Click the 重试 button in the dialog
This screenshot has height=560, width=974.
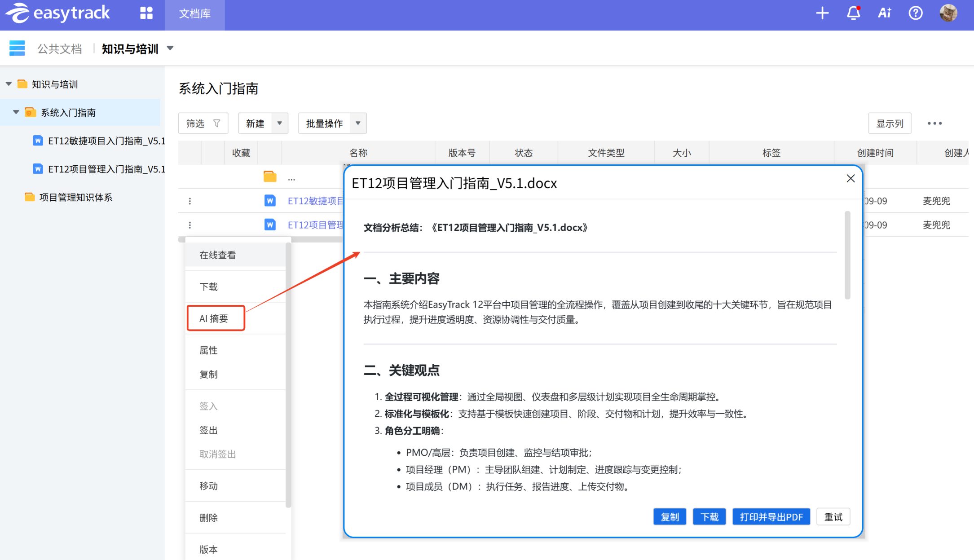click(833, 517)
